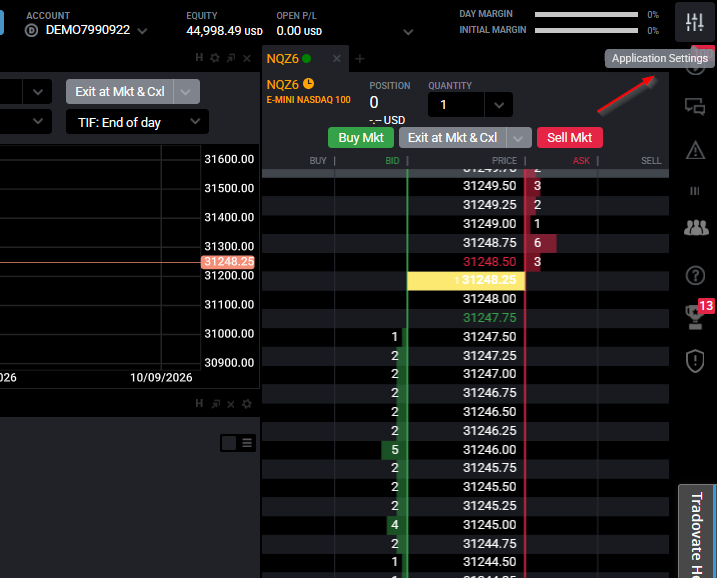Click the red 31248.50 price row
The image size is (717, 578).
pyautogui.click(x=489, y=262)
